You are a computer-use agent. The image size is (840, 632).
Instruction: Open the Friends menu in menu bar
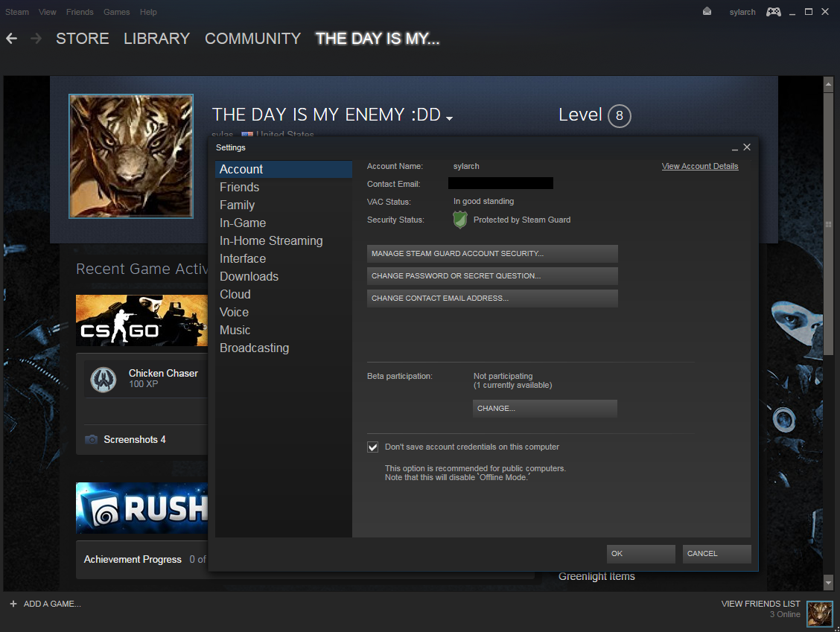coord(80,12)
